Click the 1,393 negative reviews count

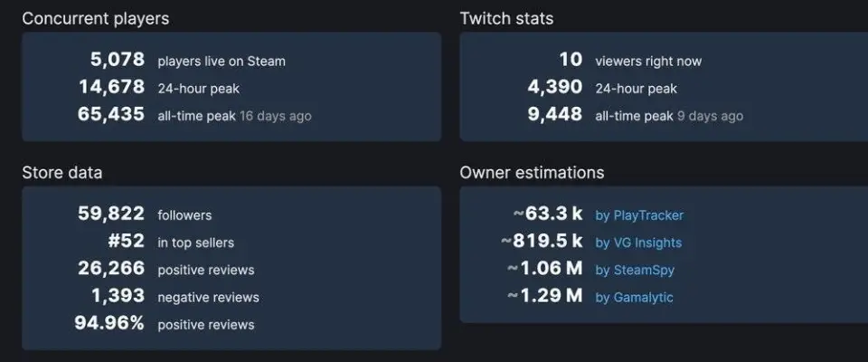tap(118, 296)
